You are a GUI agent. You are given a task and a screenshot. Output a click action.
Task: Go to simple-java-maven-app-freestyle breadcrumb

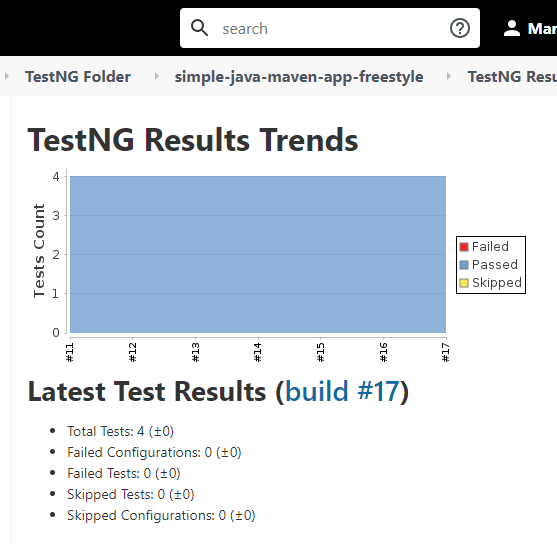[299, 77]
